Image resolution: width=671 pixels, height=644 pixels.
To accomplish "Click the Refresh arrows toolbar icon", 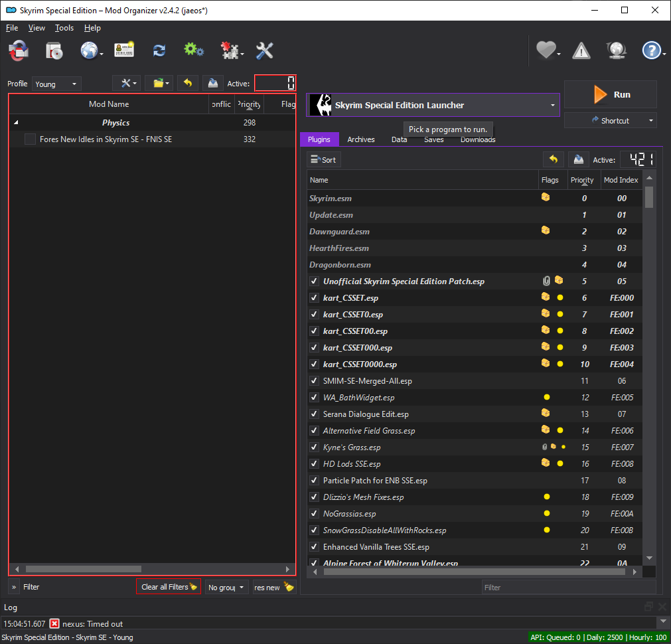I will coord(159,50).
